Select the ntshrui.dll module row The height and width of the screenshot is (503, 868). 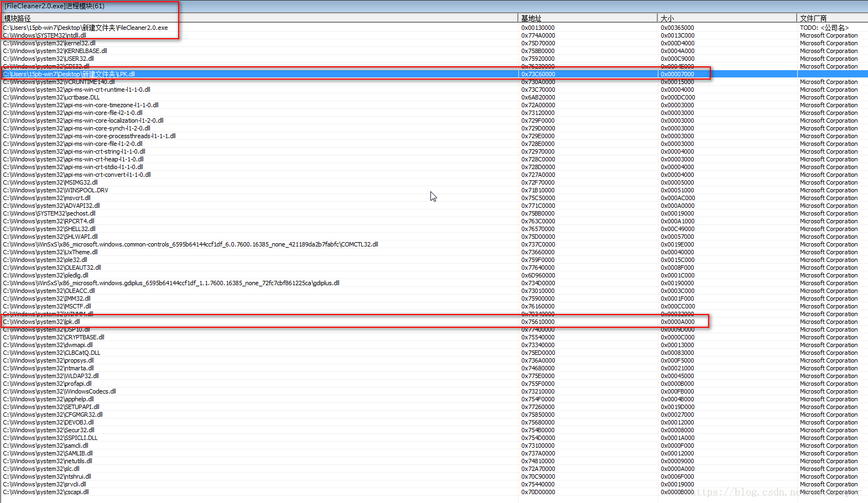coord(434,476)
